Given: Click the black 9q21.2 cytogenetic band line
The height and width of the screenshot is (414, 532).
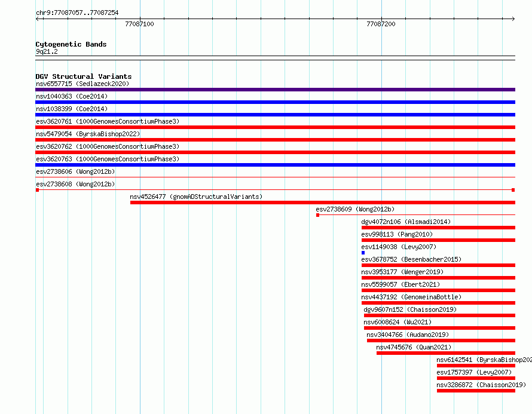Looking at the screenshot, I should [x=275, y=58].
